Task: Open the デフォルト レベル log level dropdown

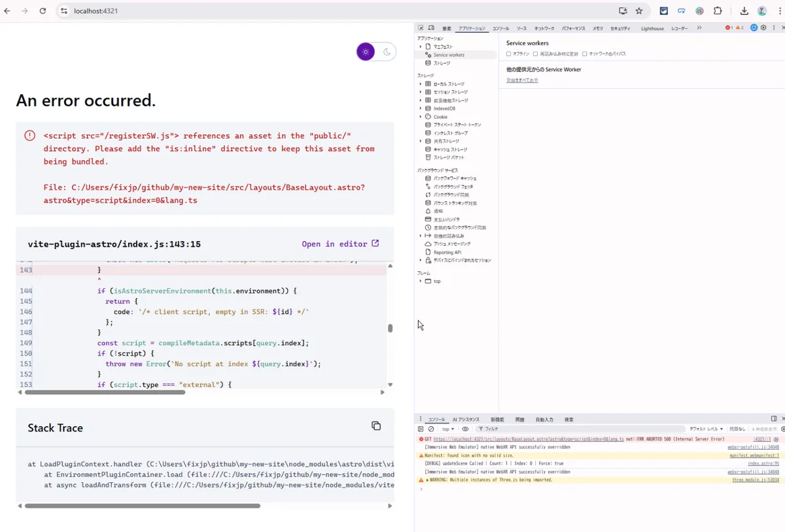Action: [706, 429]
